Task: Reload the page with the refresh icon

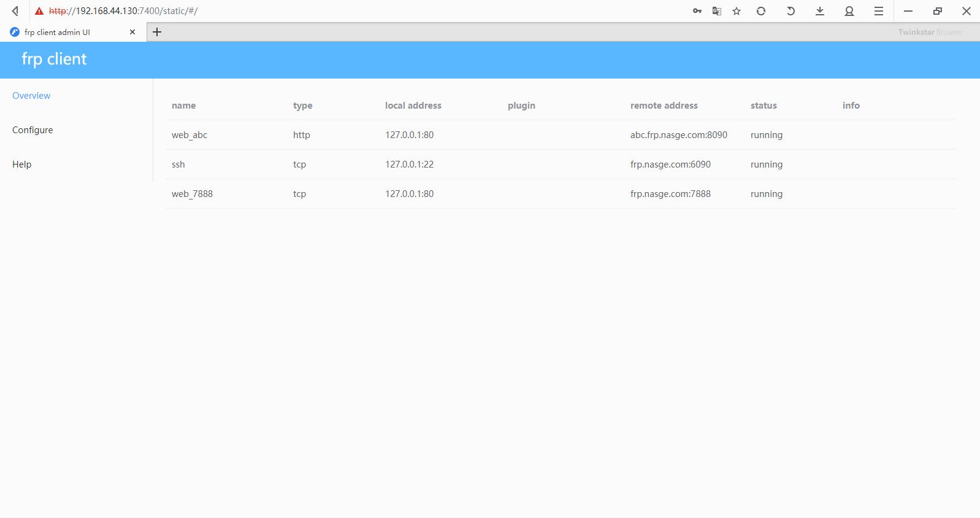Action: tap(761, 11)
